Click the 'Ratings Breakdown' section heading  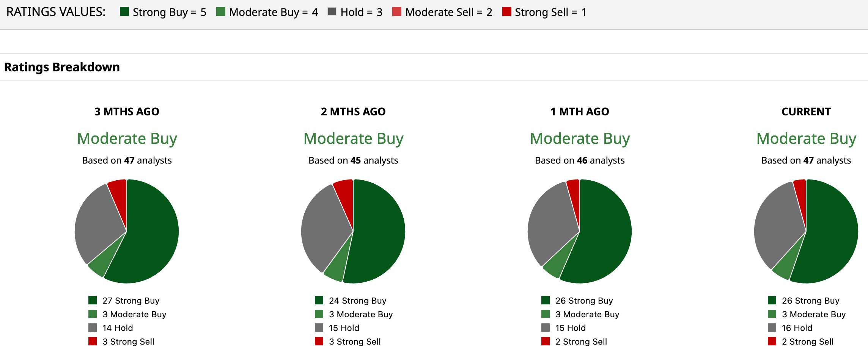click(62, 67)
